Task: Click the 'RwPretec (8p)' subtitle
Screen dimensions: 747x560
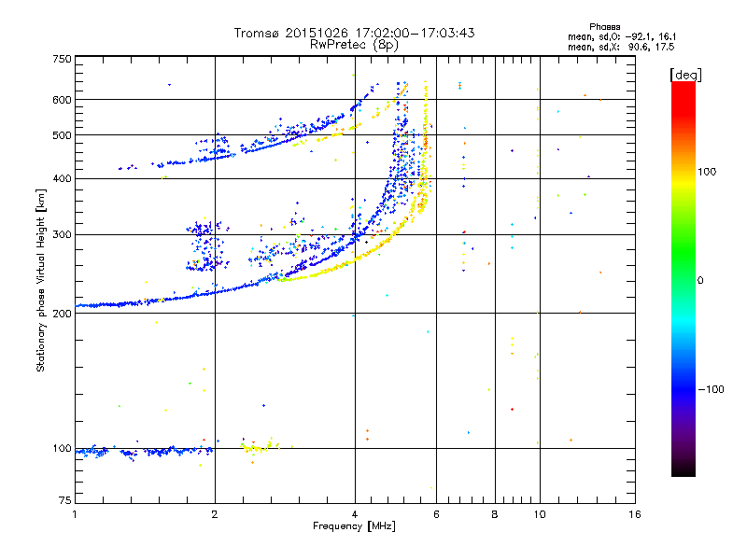Action: point(354,45)
